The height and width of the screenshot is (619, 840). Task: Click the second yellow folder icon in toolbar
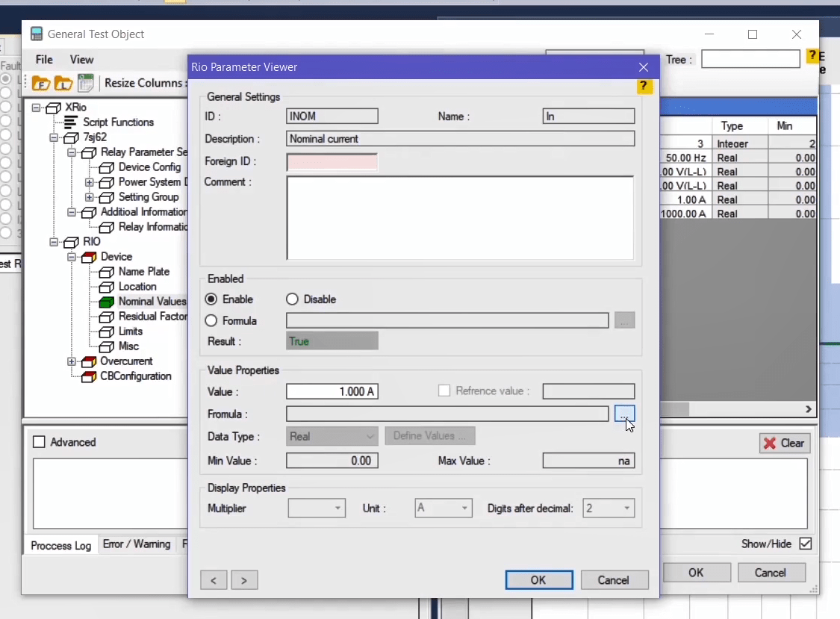(63, 84)
